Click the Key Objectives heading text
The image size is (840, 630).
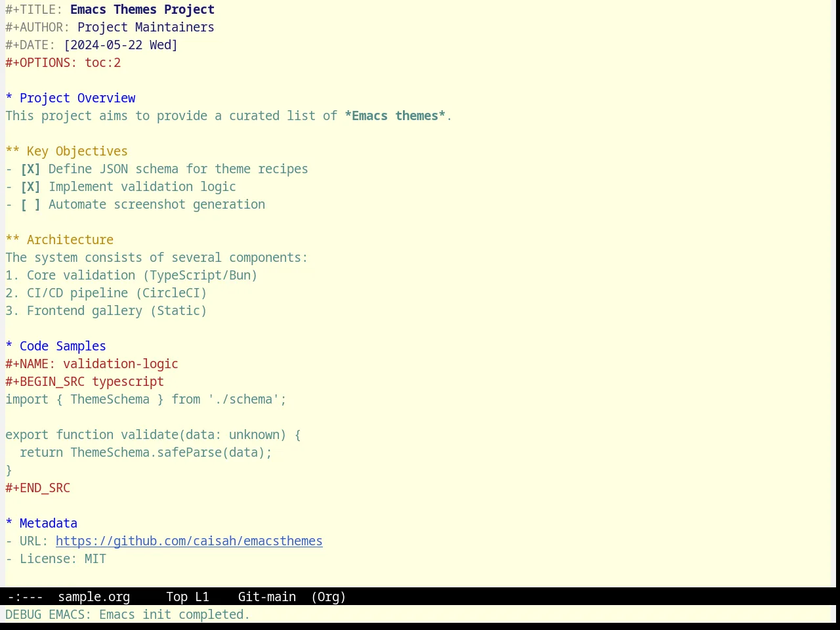point(77,151)
